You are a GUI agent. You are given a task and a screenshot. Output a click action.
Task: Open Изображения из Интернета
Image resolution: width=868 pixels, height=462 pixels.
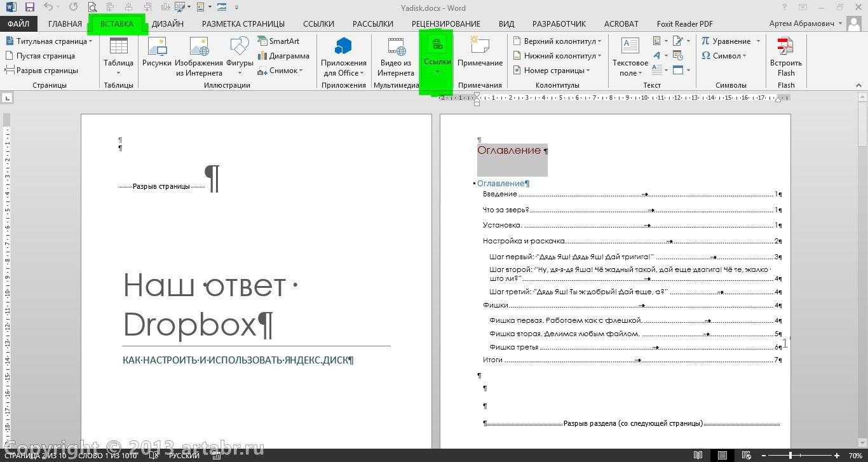(199, 57)
